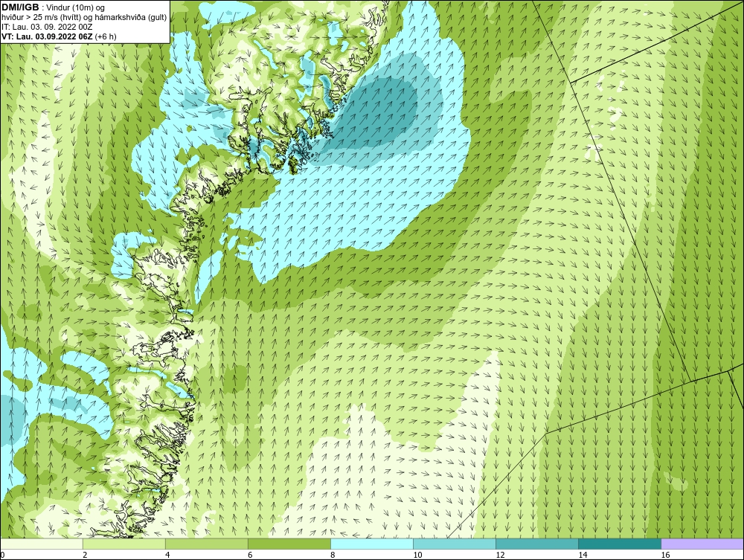Click the 8–10 m/s light cyan swatch
The width and height of the screenshot is (744, 560).
point(372,544)
